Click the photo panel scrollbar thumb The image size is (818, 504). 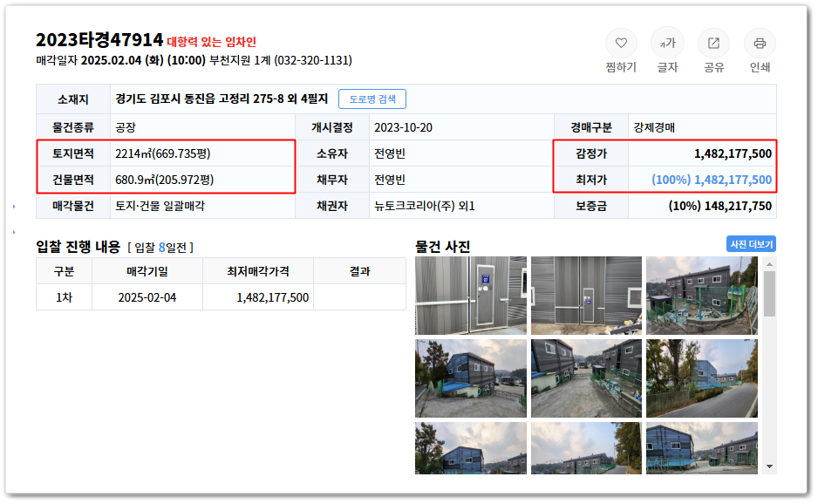(769, 294)
